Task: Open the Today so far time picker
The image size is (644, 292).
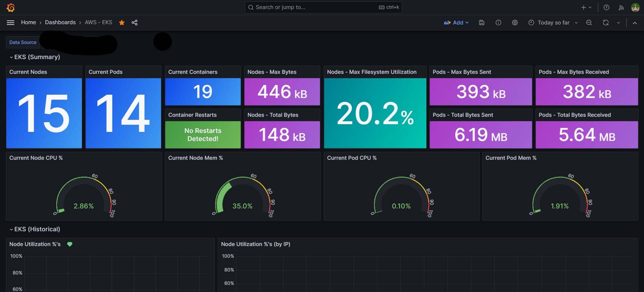Action: click(553, 22)
